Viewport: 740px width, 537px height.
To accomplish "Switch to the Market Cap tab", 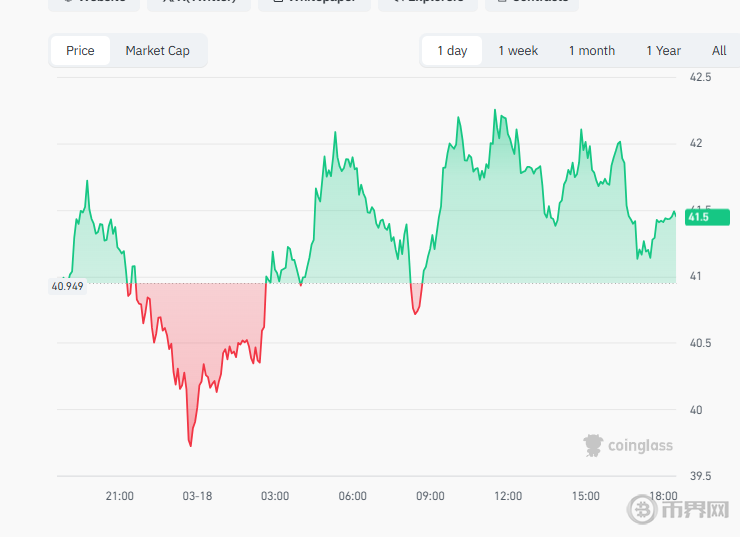I will point(158,50).
